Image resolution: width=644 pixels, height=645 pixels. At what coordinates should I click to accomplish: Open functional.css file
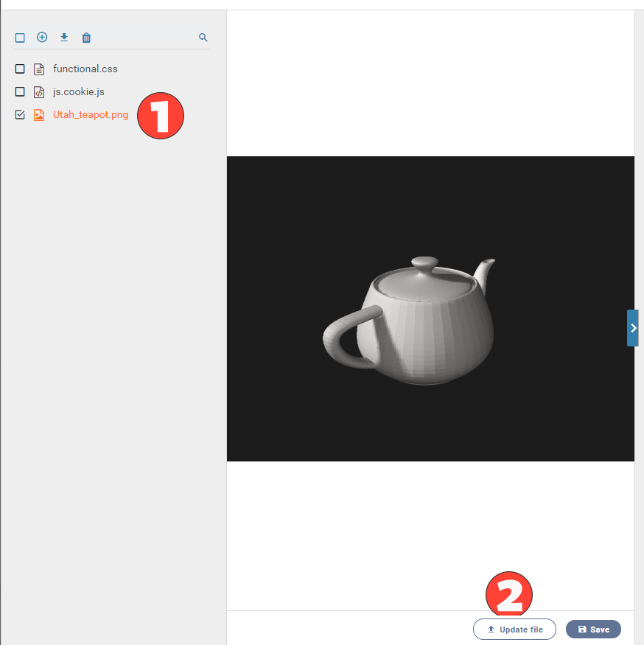(85, 69)
